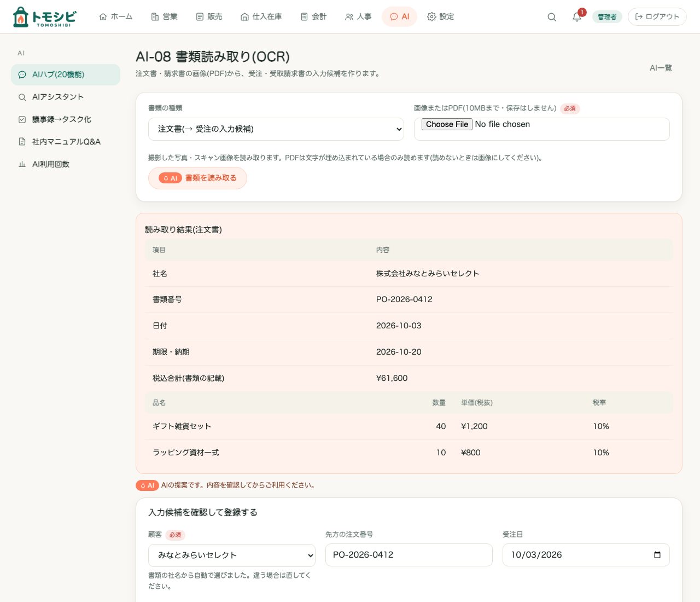Click the receipt icon beside 販売
Screen dimensions: 700x602
click(200, 17)
